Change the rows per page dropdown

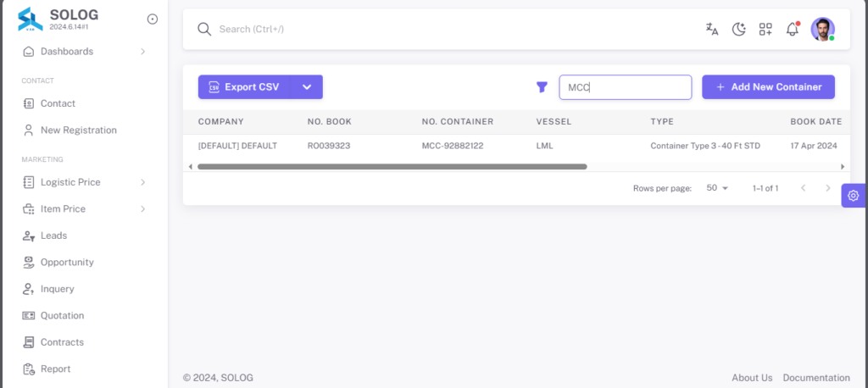tap(717, 188)
